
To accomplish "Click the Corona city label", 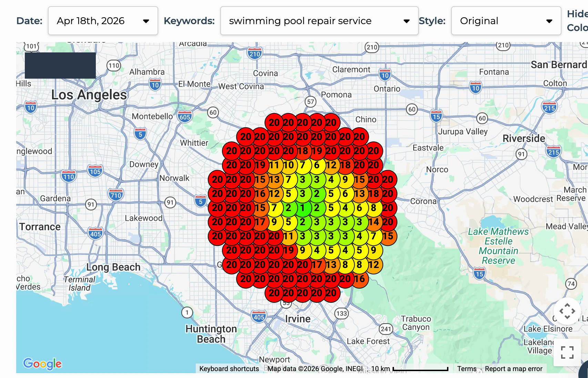I will [x=423, y=201].
